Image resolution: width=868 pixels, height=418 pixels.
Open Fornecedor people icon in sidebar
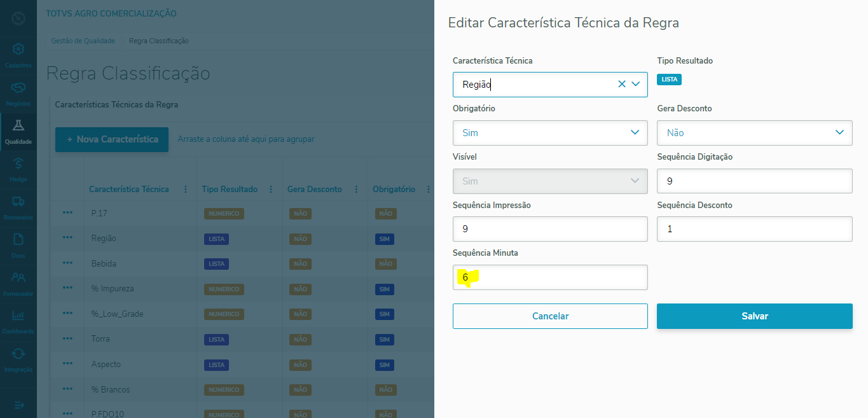pyautogui.click(x=18, y=277)
